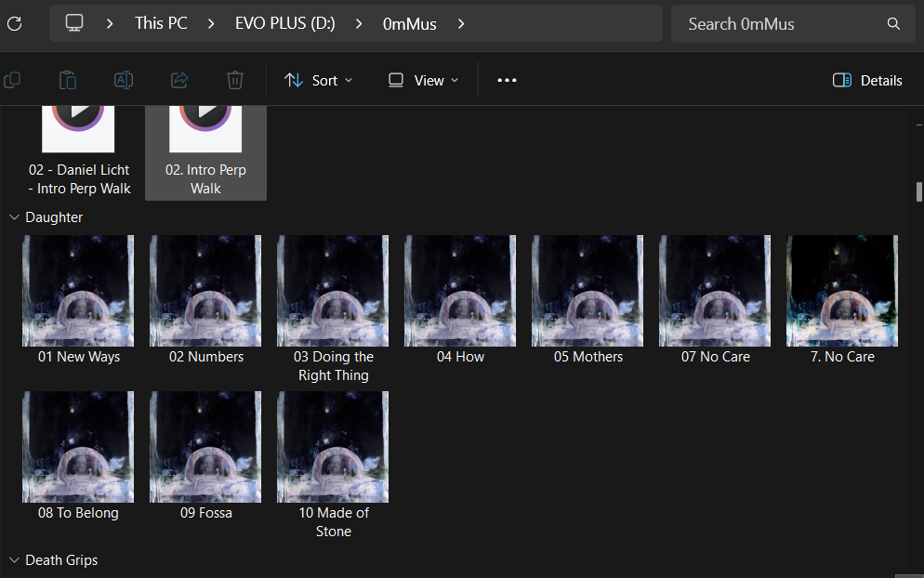Viewport: 924px width, 578px height.
Task: Click the vertical scrollbar thumb
Action: point(918,192)
